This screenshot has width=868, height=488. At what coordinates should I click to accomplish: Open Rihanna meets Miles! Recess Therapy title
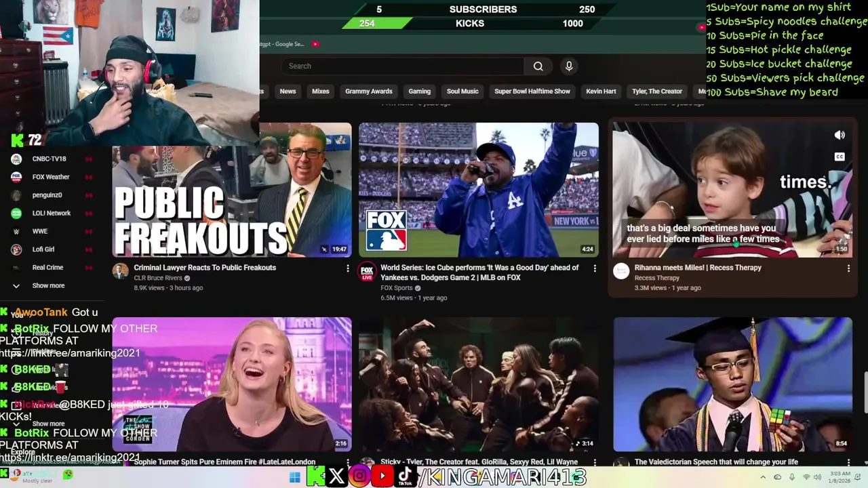tap(698, 268)
